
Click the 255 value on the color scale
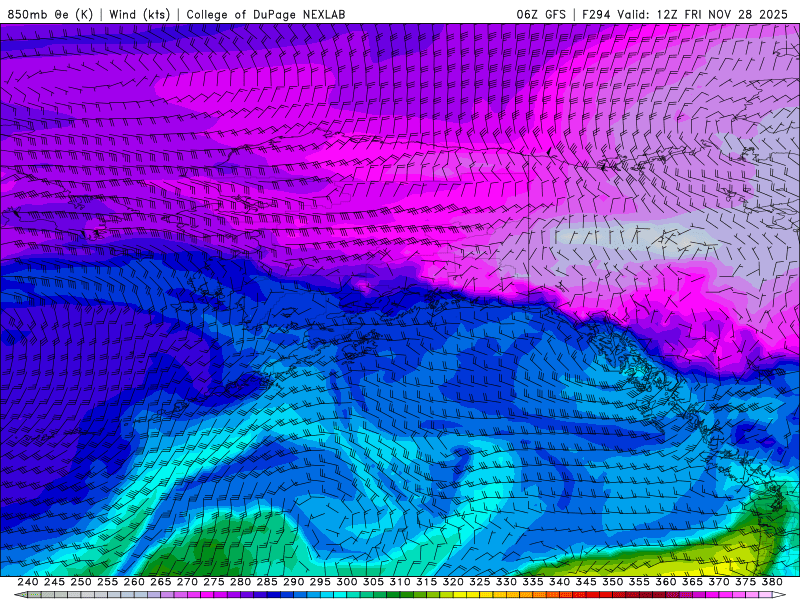pos(107,582)
